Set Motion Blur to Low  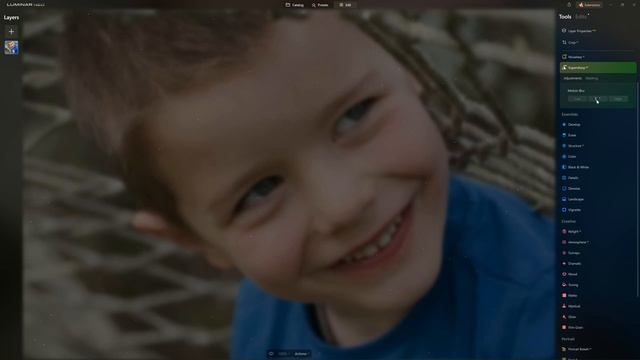(x=577, y=99)
